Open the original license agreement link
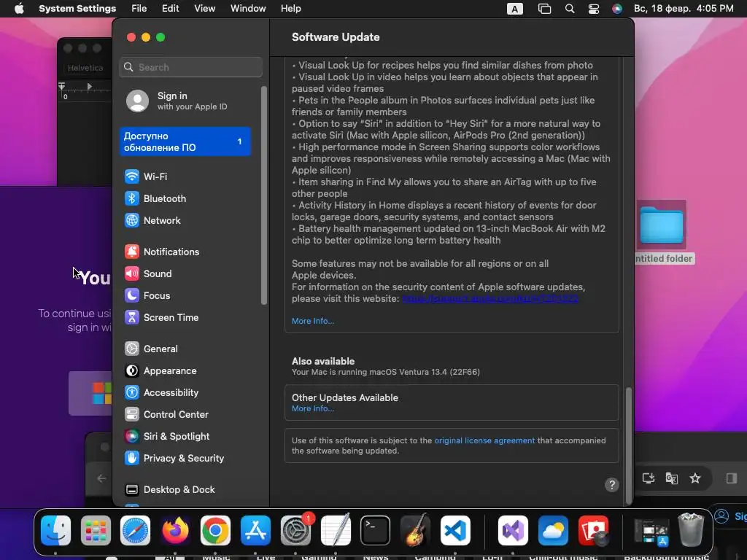Viewport: 747px width, 560px height. (x=484, y=440)
